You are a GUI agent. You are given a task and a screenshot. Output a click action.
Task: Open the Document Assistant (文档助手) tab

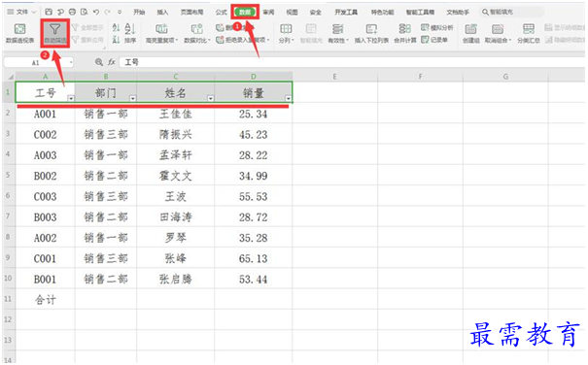point(458,12)
